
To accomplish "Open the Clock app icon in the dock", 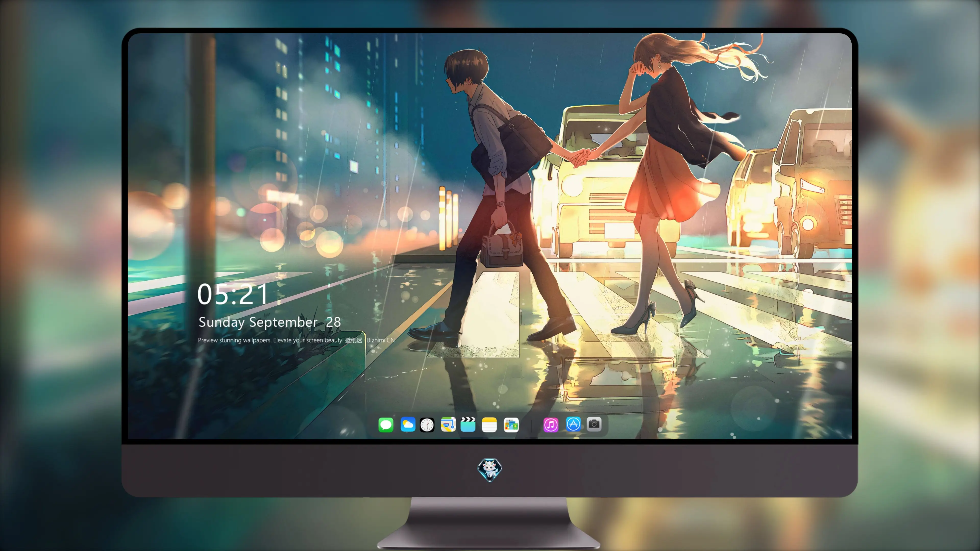I will [x=427, y=425].
